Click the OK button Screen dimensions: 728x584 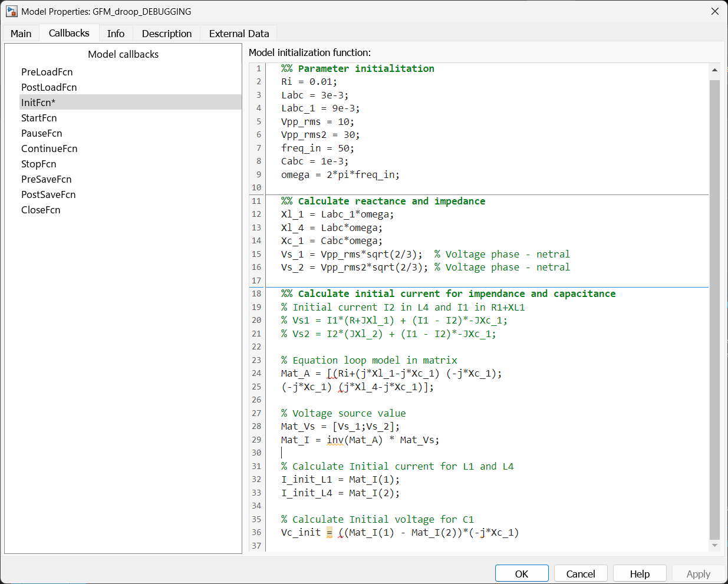click(522, 573)
